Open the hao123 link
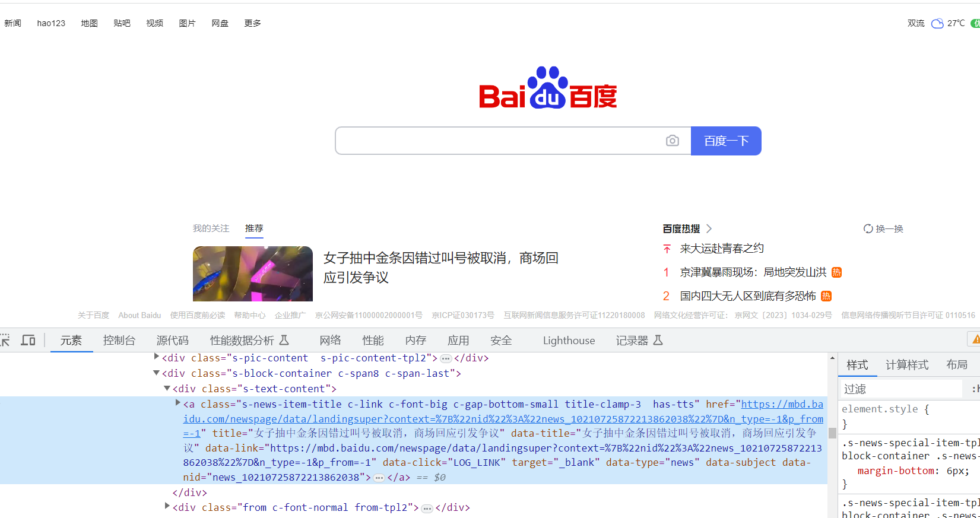This screenshot has width=980, height=518. [x=51, y=23]
